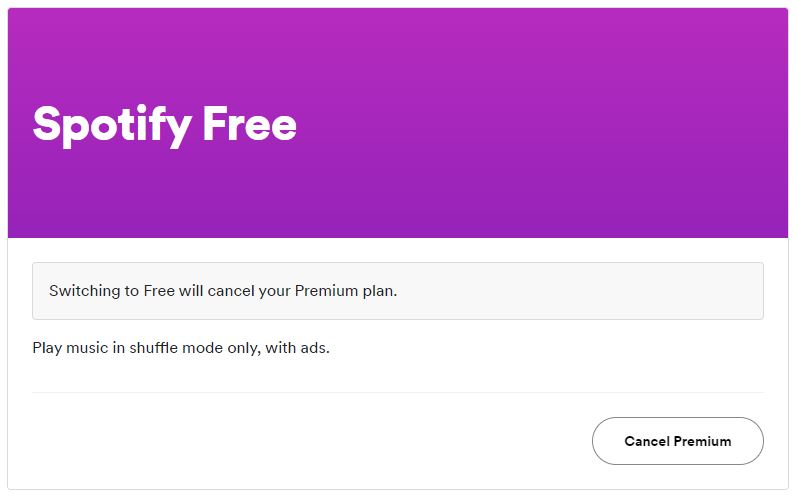Click the shuffle mode description text

180,348
